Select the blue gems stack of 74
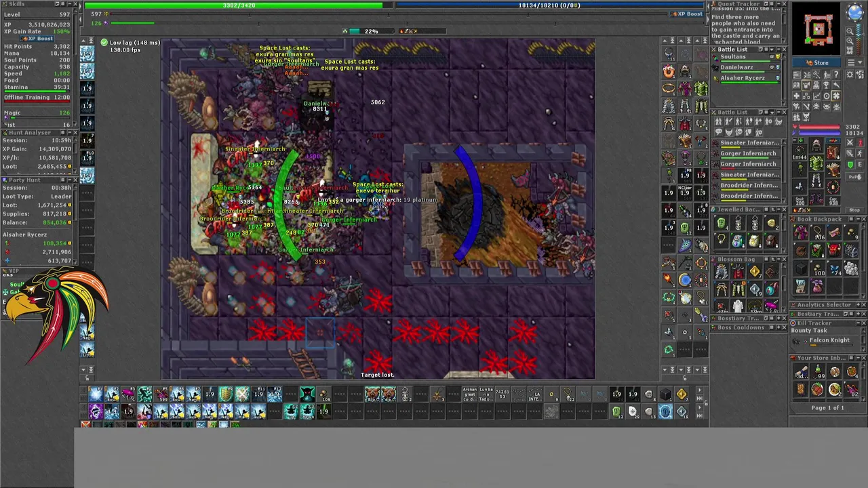The image size is (868, 488). pyautogui.click(x=833, y=268)
